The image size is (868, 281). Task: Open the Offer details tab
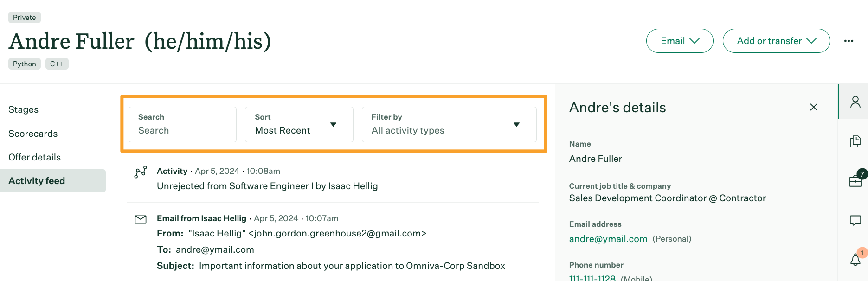point(35,157)
